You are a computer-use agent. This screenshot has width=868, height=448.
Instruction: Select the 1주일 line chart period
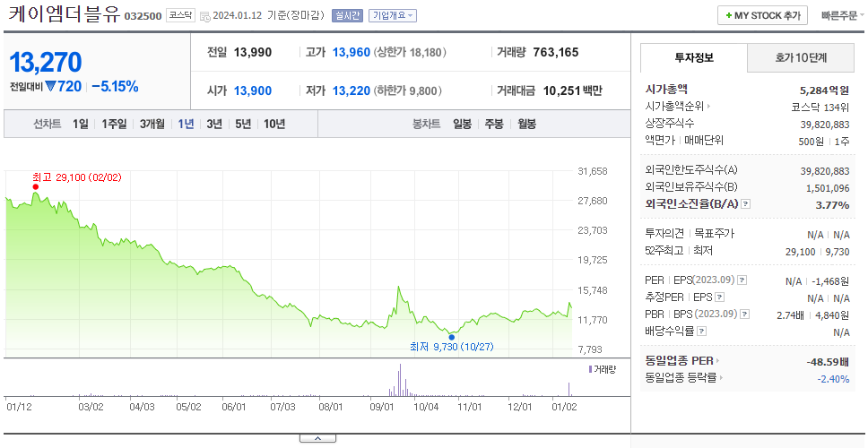click(x=114, y=124)
